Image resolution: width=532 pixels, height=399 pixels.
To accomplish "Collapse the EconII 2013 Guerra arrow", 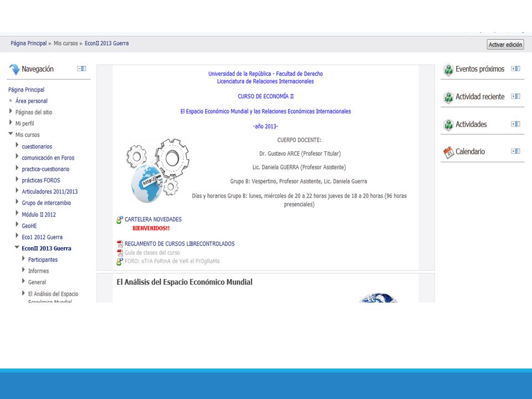I will [x=17, y=247].
